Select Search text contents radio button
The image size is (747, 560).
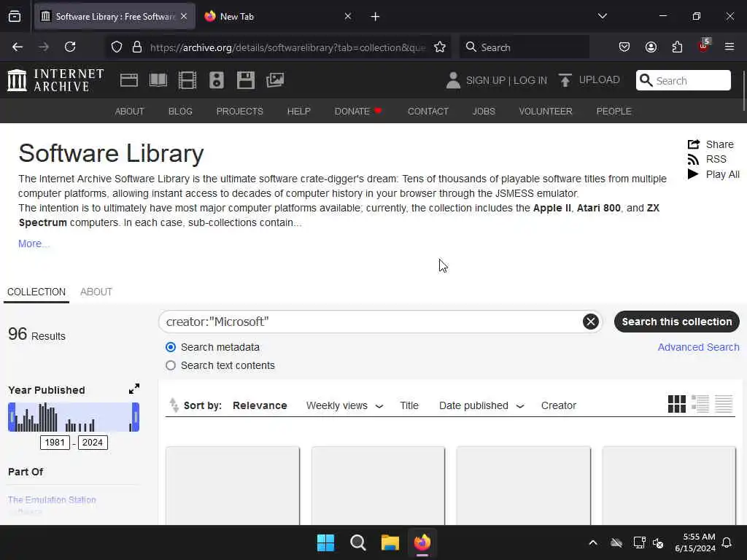(171, 365)
